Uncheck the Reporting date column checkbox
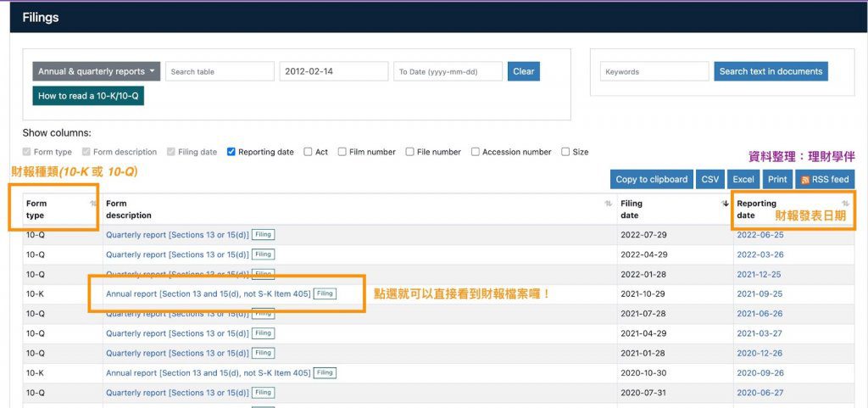 (231, 153)
